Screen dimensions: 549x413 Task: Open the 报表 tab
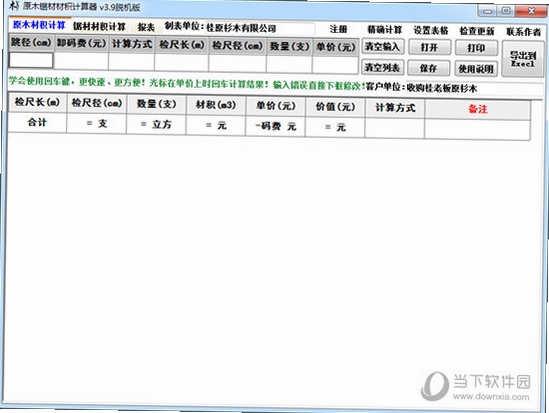(x=146, y=27)
